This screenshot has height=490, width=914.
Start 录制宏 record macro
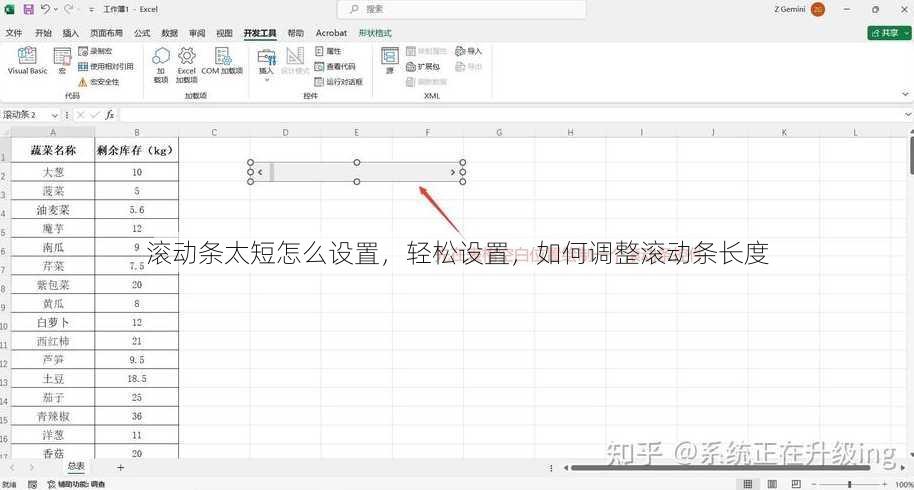tap(96, 51)
